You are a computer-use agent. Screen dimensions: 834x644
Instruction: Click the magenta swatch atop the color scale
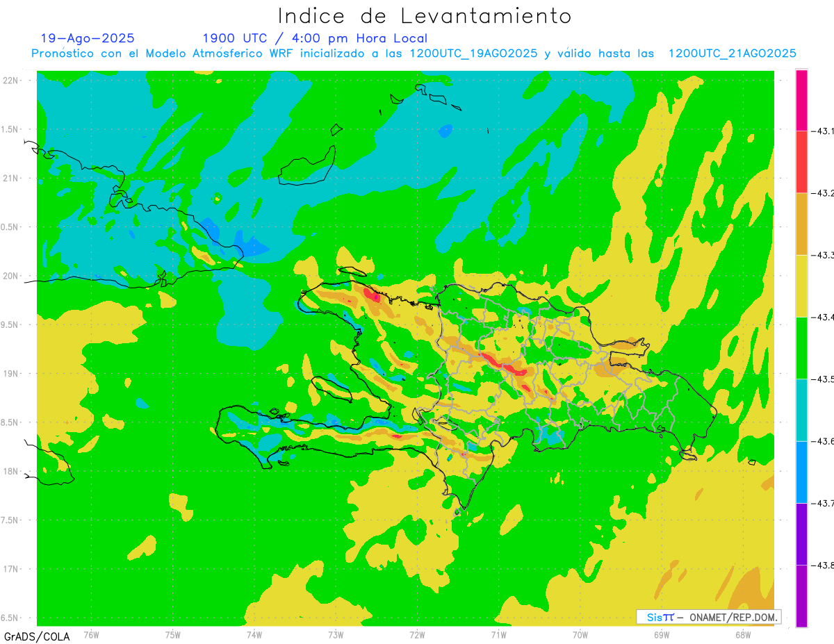[801, 100]
